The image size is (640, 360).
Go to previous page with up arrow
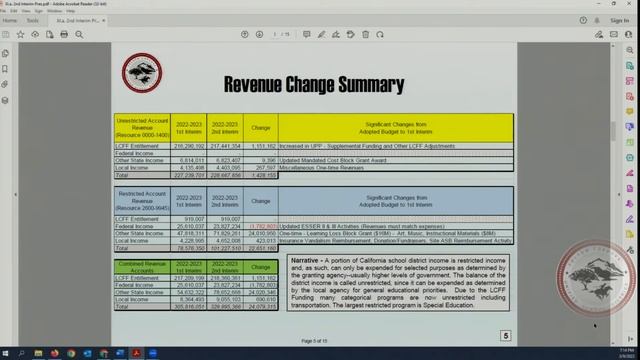tap(244, 35)
